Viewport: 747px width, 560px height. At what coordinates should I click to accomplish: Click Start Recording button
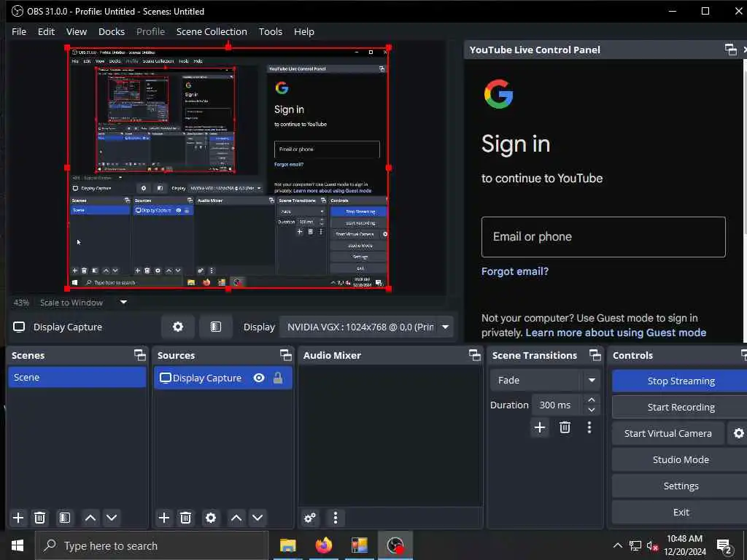point(681,407)
